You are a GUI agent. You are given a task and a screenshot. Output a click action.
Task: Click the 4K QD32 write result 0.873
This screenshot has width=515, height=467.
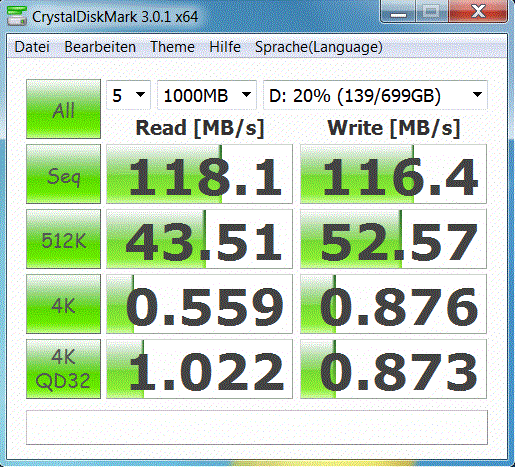point(393,369)
